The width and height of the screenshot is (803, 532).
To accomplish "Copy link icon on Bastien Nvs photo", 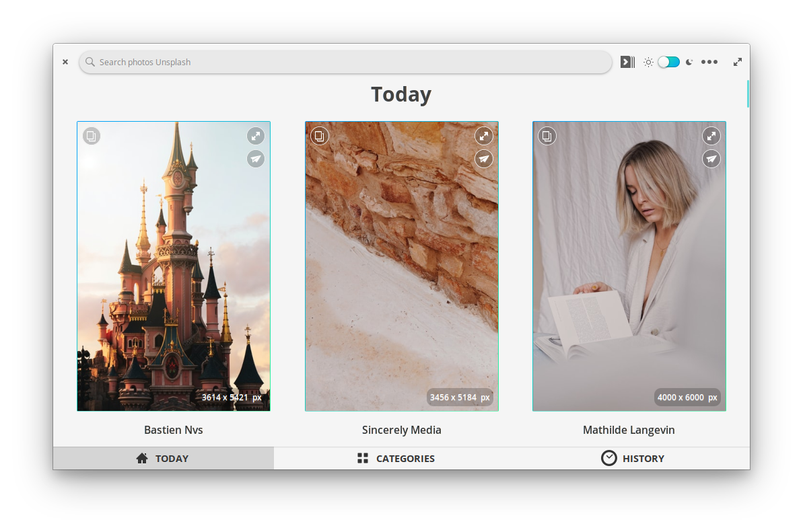I will coord(91,136).
